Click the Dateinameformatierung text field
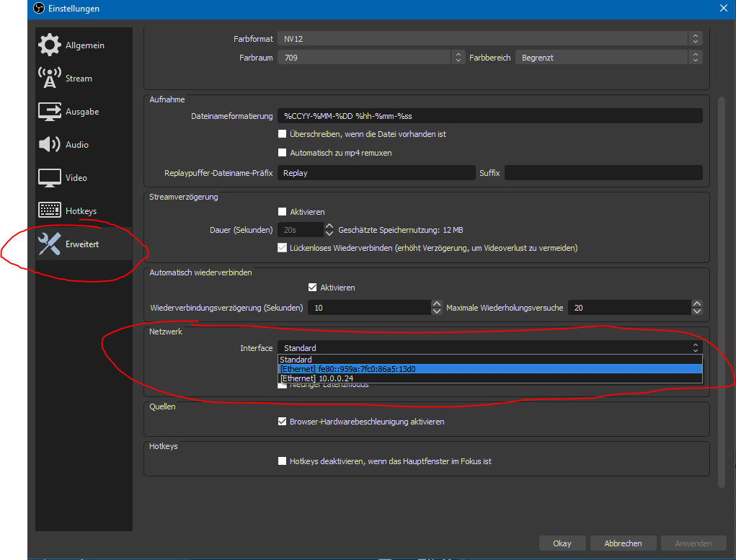Image resolution: width=736 pixels, height=560 pixels. click(x=490, y=116)
